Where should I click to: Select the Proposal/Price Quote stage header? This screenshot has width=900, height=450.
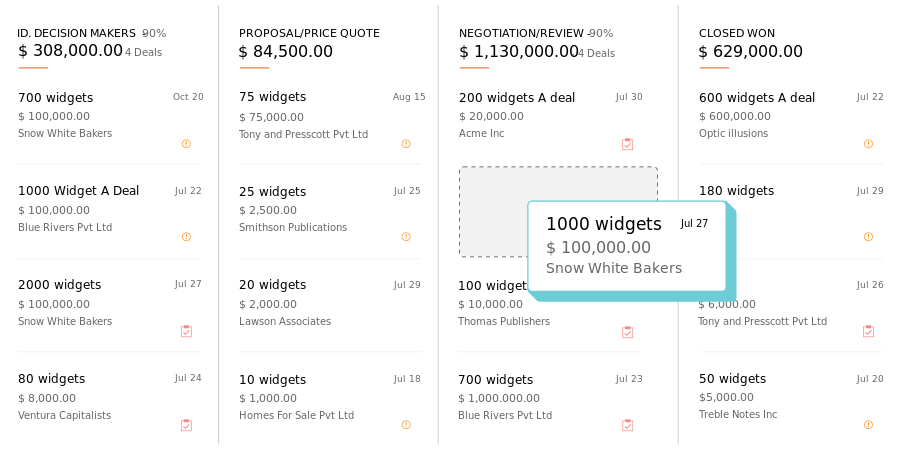click(309, 33)
